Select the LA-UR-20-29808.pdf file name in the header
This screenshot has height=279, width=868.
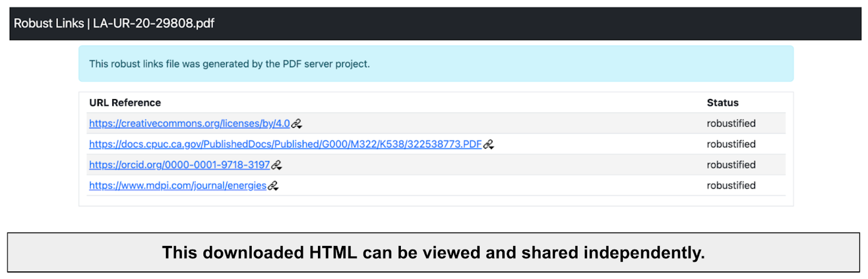pos(154,23)
